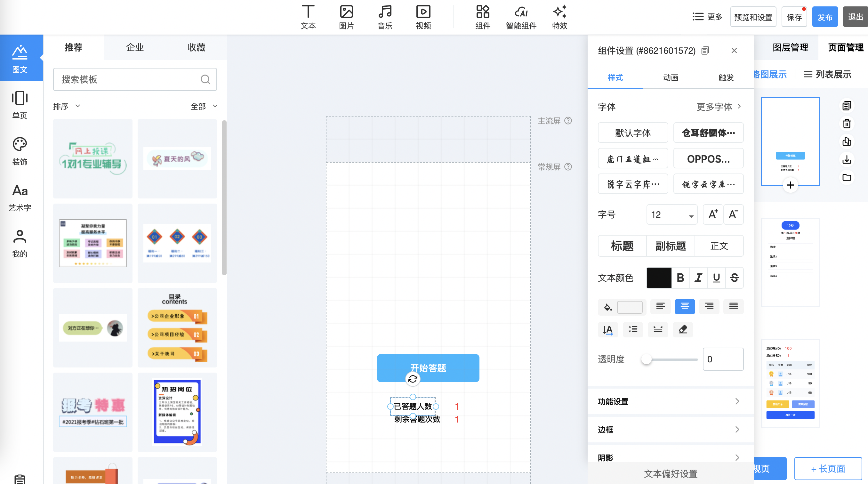The image size is (868, 484).
Task: Toggle underline formatting
Action: point(716,278)
